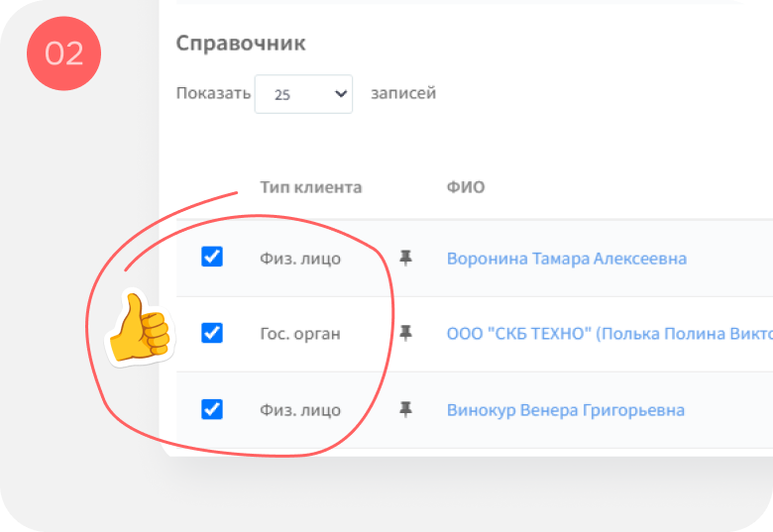
Task: Click the pin icon beside ООО "СКБ ТЕХНО"
Action: tap(405, 334)
